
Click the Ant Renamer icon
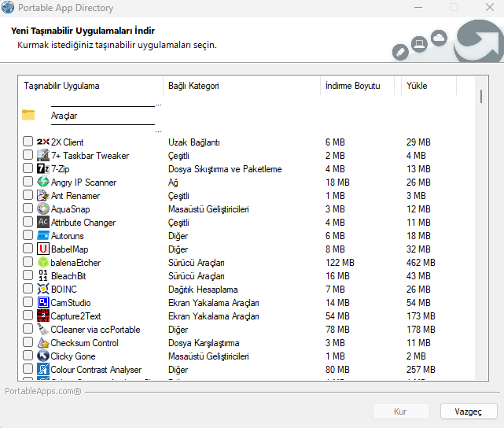[42, 195]
